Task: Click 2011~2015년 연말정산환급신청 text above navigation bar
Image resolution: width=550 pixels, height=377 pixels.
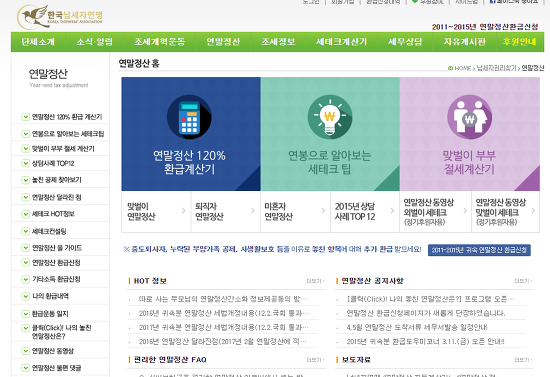Action: point(485,27)
